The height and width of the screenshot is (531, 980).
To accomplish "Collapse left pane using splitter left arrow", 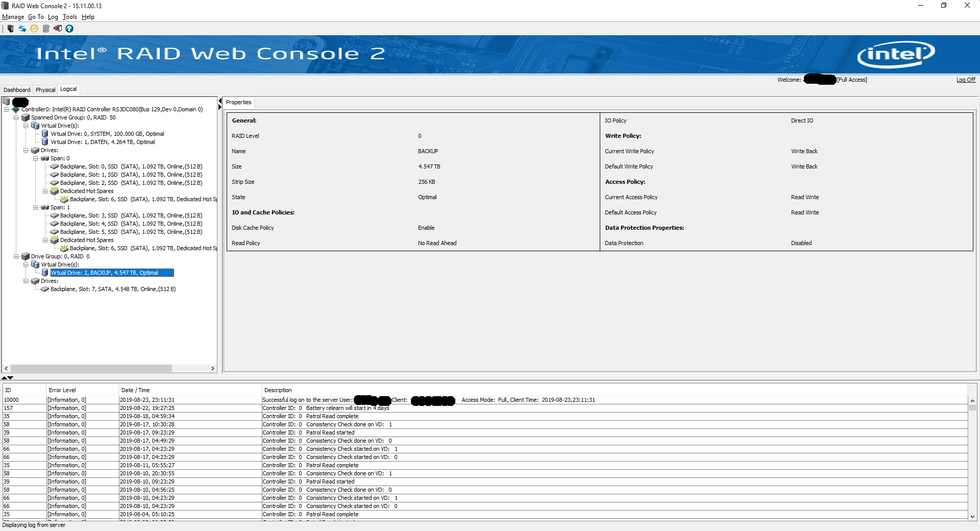I will [220, 101].
